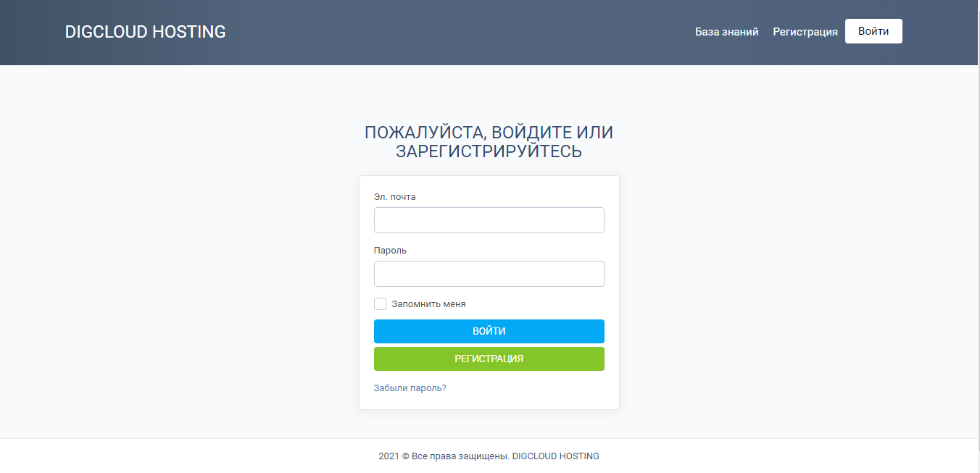Click the Пароль field label

[390, 250]
